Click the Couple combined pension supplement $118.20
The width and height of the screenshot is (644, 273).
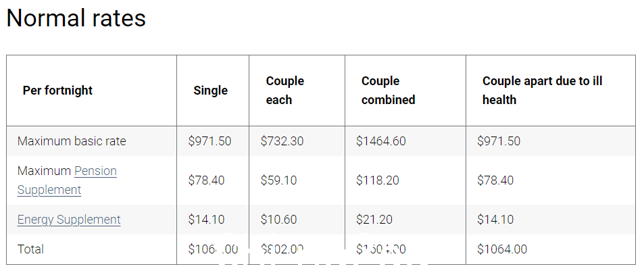(x=378, y=180)
